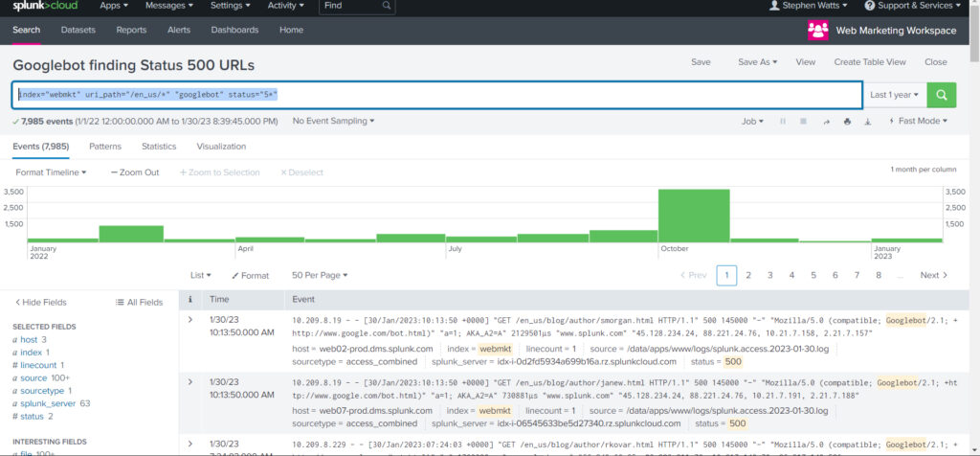Select the tall October timeline bar

click(x=693, y=216)
